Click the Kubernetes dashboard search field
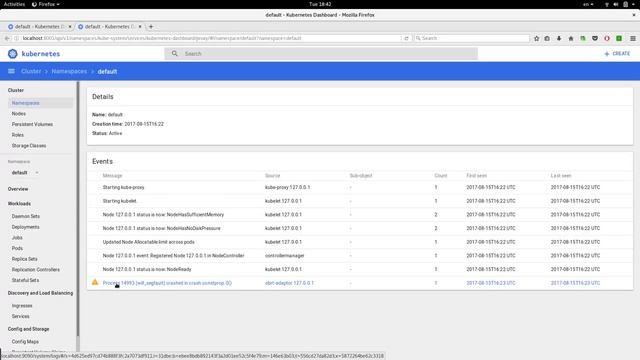The height and width of the screenshot is (360, 640). (321, 53)
